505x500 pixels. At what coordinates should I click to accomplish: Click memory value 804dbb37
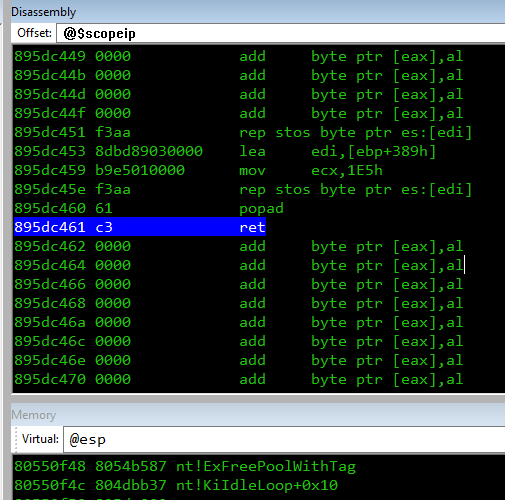pos(131,485)
